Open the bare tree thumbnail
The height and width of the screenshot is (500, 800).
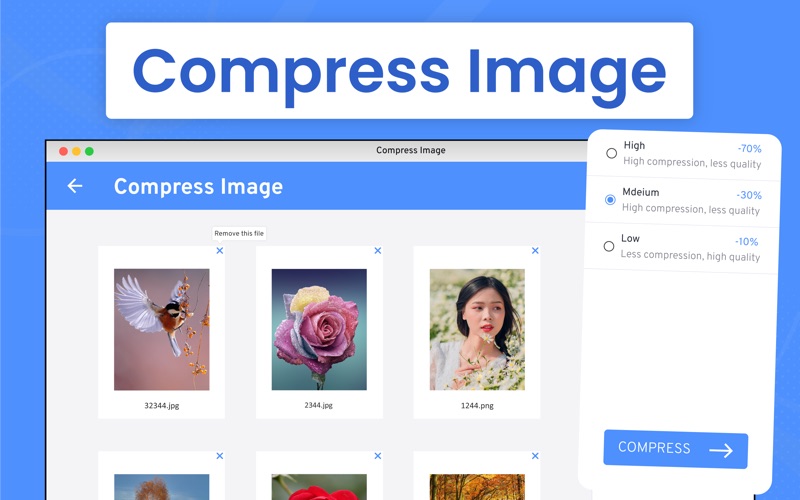pyautogui.click(x=162, y=487)
